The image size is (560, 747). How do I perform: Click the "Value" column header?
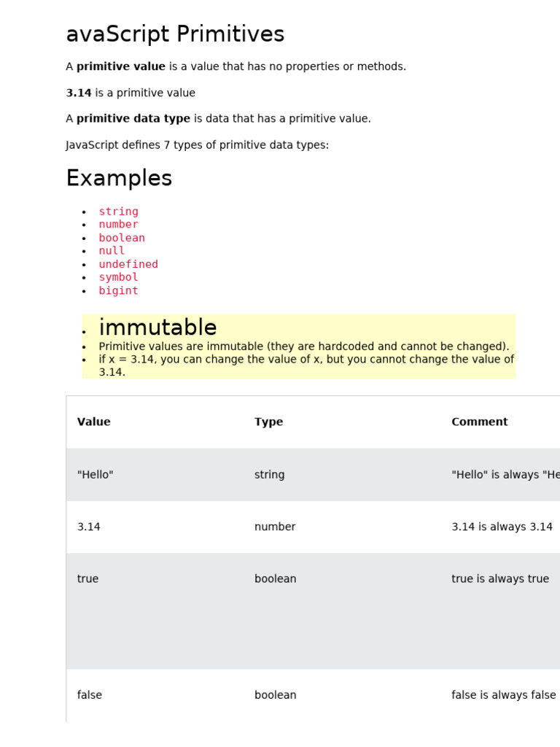click(94, 422)
